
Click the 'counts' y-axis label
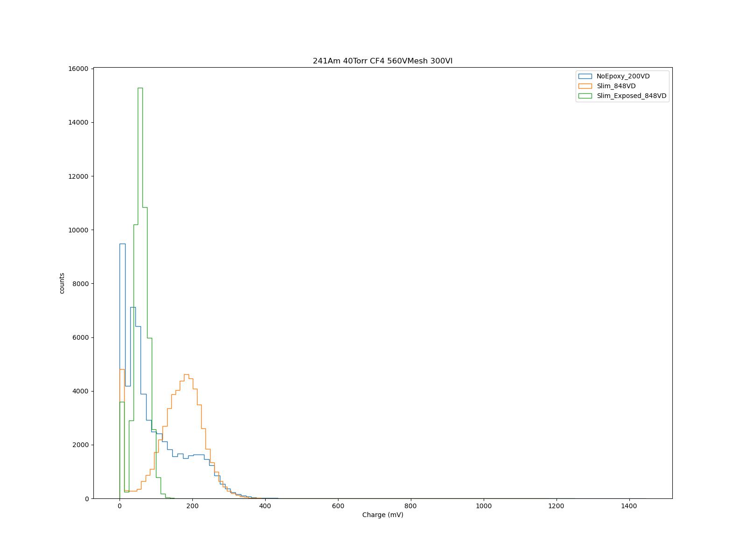(x=62, y=283)
